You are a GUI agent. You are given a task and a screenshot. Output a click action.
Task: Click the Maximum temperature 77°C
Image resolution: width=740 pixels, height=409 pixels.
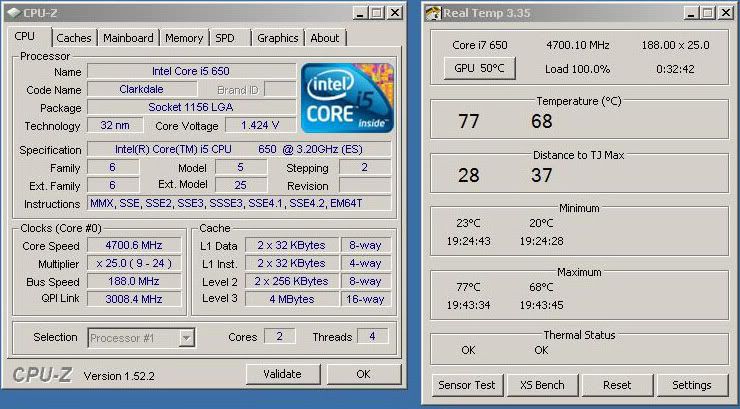(x=468, y=287)
